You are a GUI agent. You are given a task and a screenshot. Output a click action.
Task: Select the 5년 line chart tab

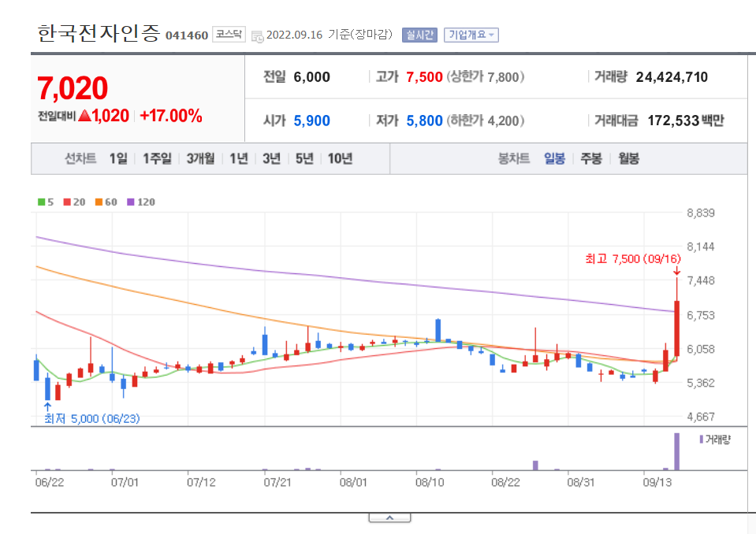point(304,158)
